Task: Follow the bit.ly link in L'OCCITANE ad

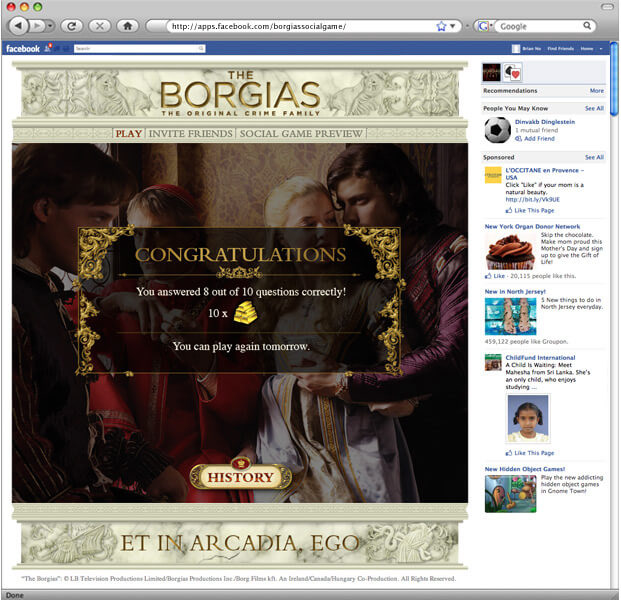Action: pos(532,199)
